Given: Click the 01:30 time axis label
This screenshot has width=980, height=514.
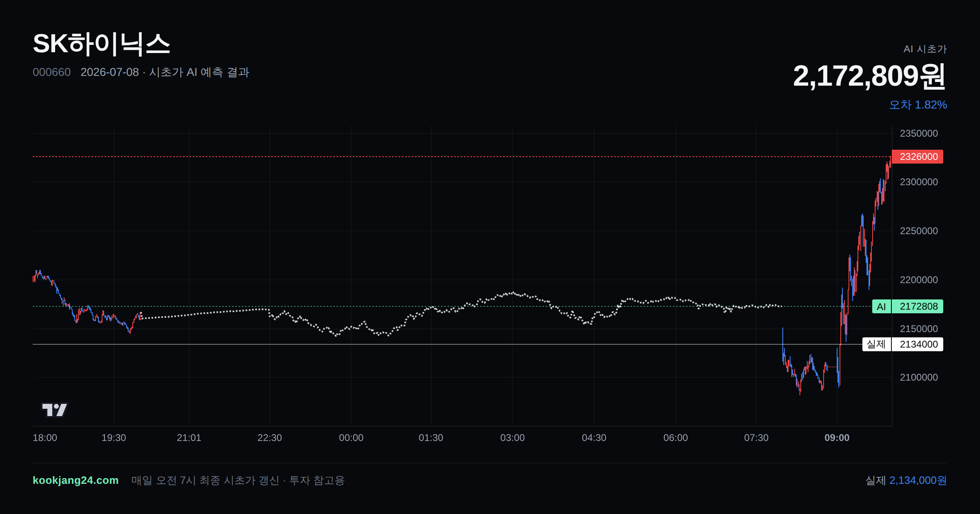Looking at the screenshot, I should tap(431, 438).
